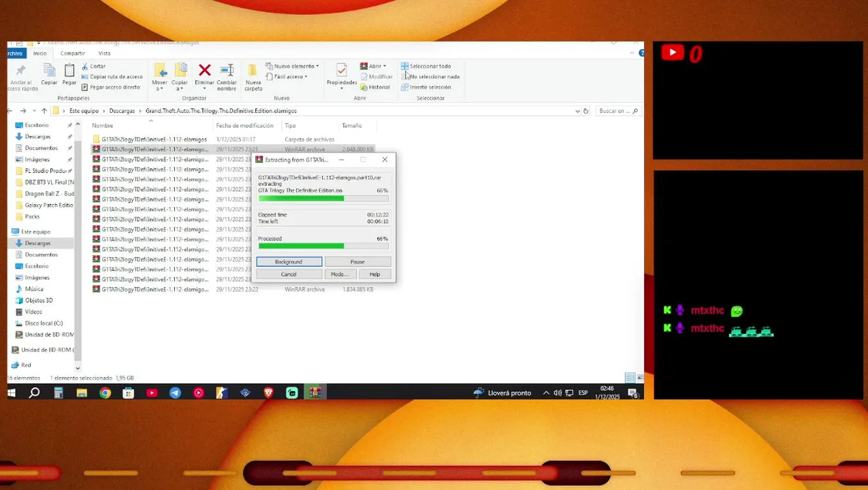
Task: Click No seleccionar nada
Action: coord(430,76)
